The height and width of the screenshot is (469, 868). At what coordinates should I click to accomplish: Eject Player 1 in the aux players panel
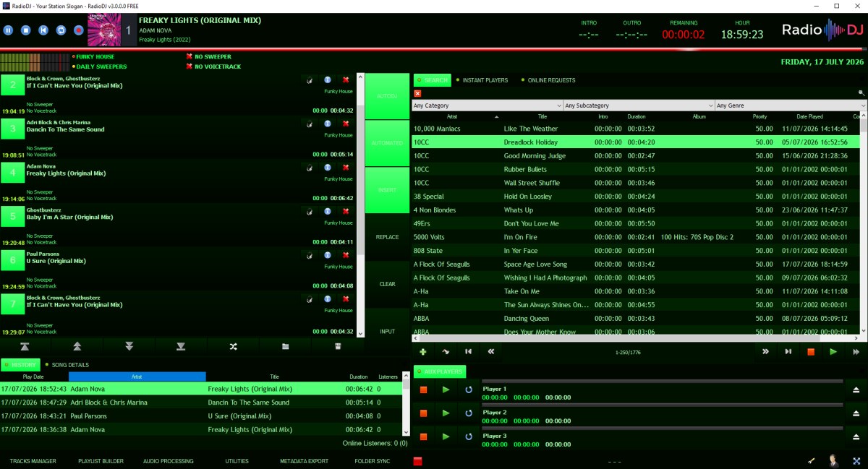[x=856, y=390]
